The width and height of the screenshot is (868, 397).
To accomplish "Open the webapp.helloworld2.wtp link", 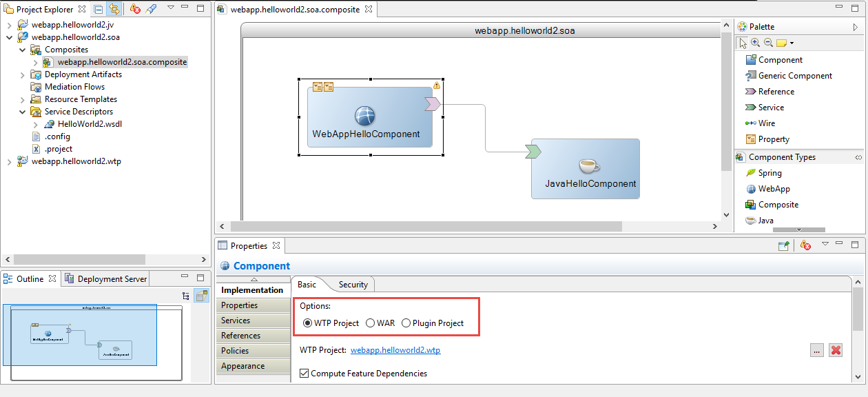I will click(x=395, y=350).
